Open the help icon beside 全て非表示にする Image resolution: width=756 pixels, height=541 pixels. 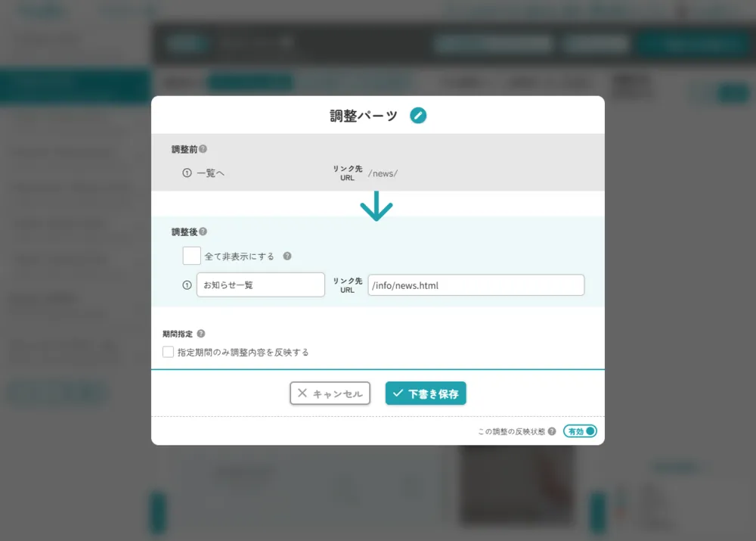[x=287, y=257]
